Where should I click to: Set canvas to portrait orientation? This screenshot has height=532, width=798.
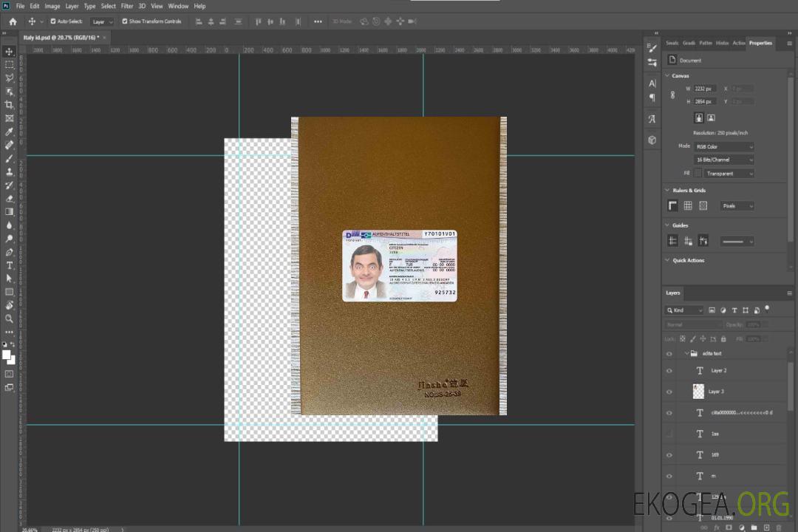click(x=699, y=117)
